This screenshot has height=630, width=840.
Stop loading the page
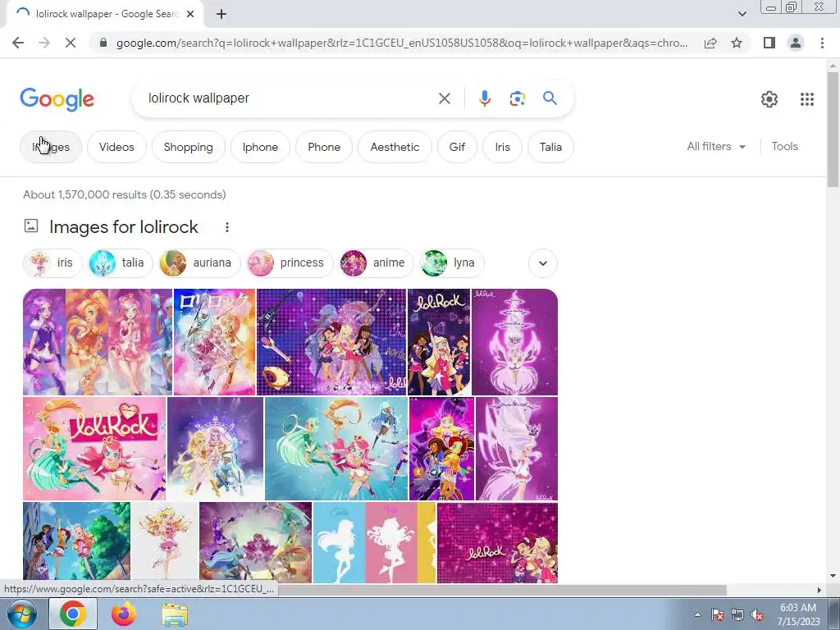[71, 43]
